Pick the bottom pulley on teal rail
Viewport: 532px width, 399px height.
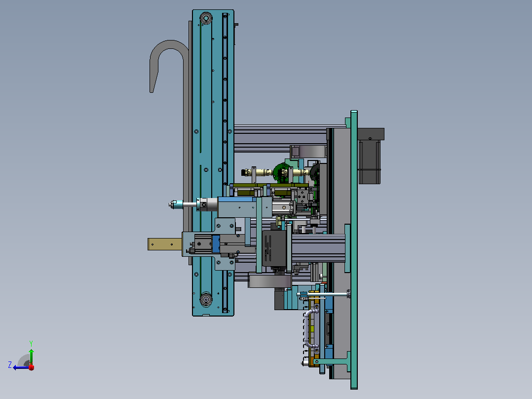(x=206, y=299)
